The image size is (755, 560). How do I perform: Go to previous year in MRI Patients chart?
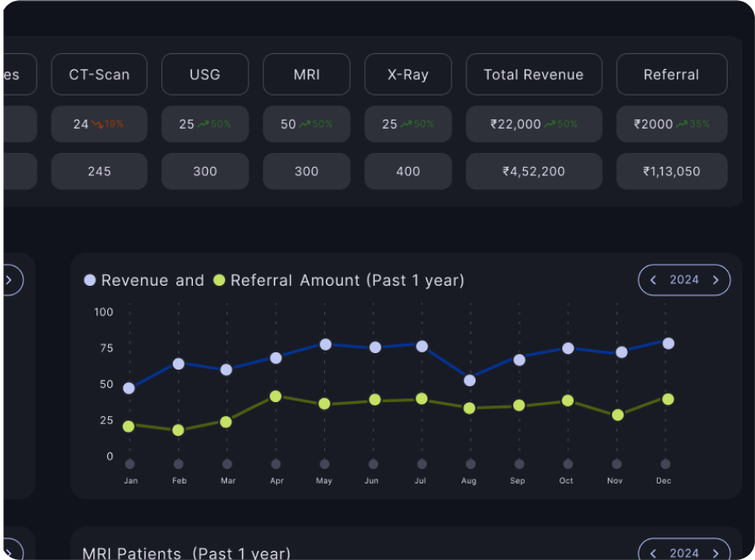[x=653, y=553]
